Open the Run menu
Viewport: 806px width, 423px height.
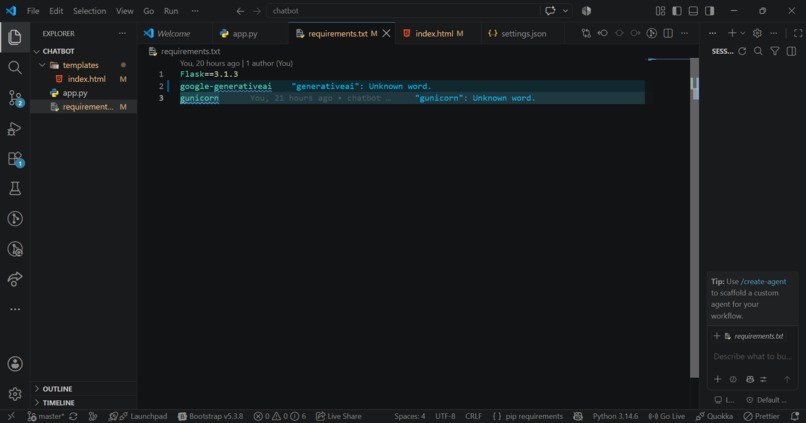coord(171,11)
